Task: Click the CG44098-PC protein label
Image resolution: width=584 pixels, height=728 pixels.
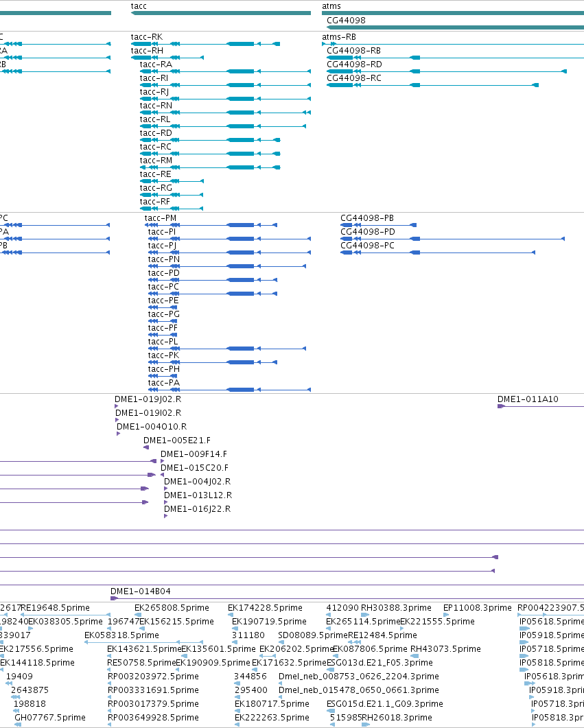Action: point(367,245)
